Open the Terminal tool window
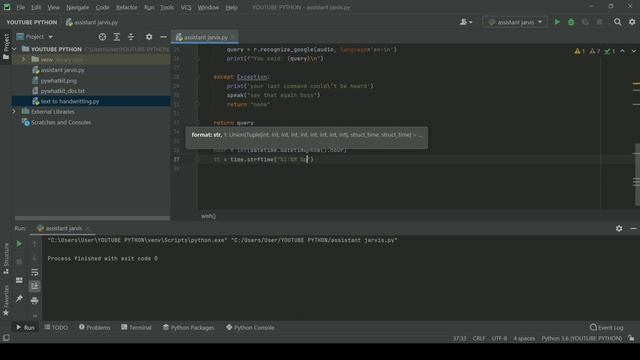The height and width of the screenshot is (360, 640). (x=136, y=327)
